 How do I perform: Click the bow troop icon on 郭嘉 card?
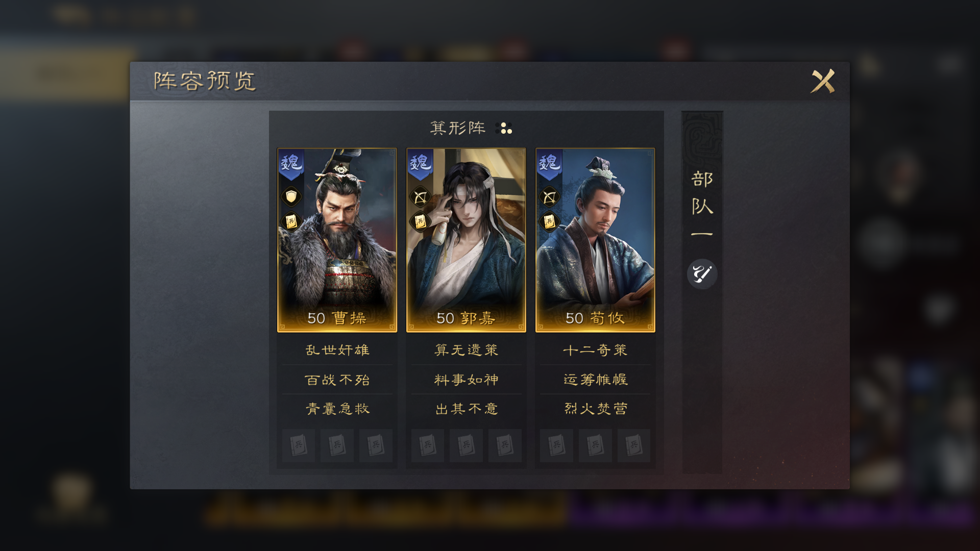pyautogui.click(x=420, y=196)
